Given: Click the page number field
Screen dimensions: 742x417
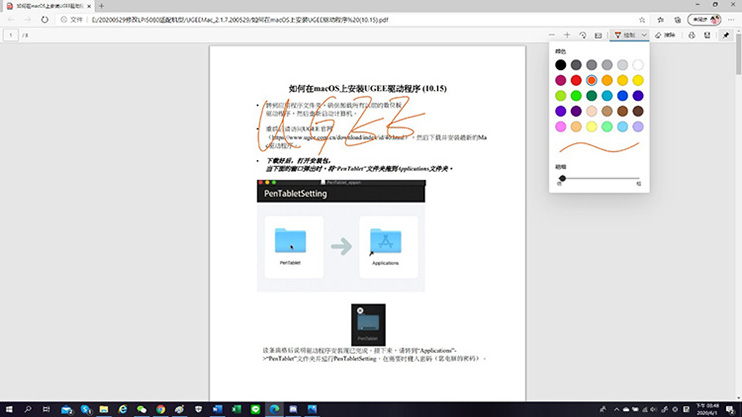Looking at the screenshot, I should 10,35.
